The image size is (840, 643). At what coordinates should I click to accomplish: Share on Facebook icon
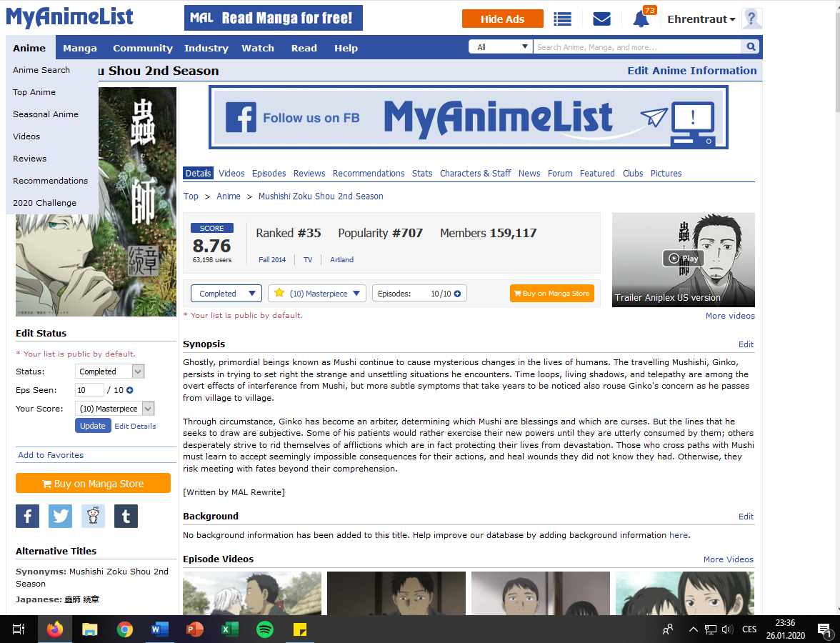pos(27,516)
